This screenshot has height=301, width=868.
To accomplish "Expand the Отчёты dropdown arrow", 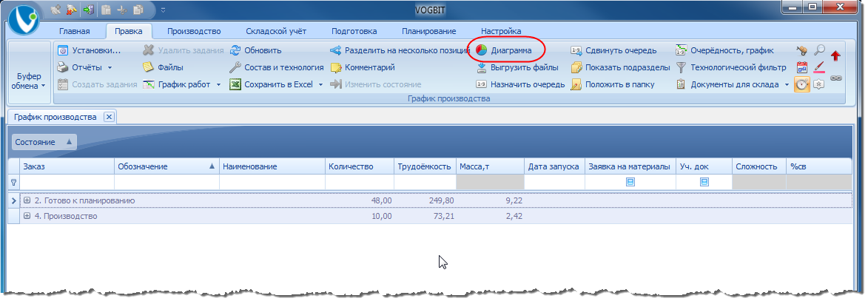I will [x=110, y=67].
